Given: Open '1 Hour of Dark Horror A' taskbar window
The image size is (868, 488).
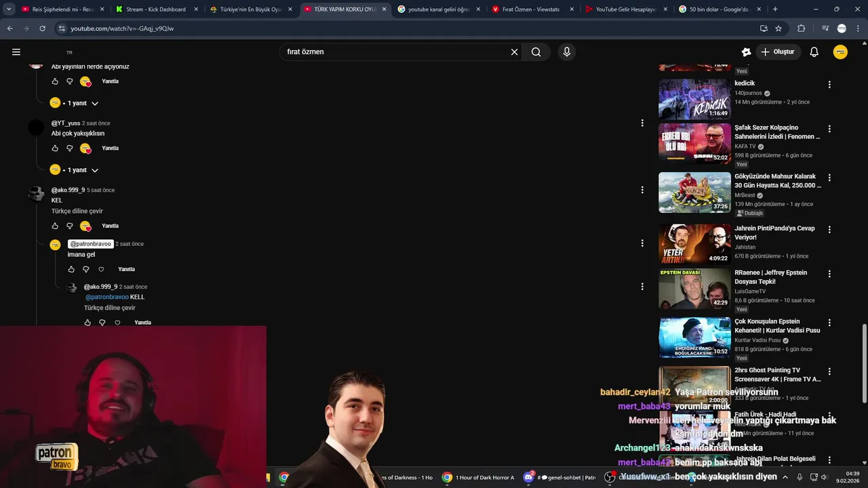Looking at the screenshot, I should [x=479, y=477].
